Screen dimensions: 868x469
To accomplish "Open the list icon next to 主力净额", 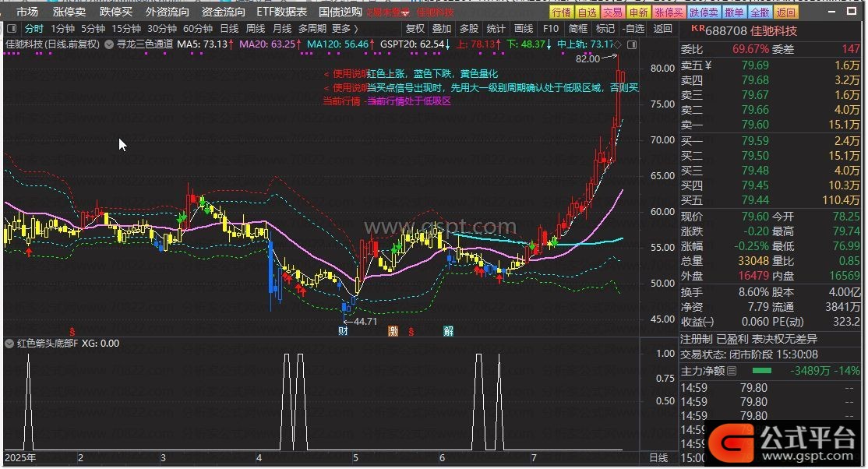I will click(731, 372).
